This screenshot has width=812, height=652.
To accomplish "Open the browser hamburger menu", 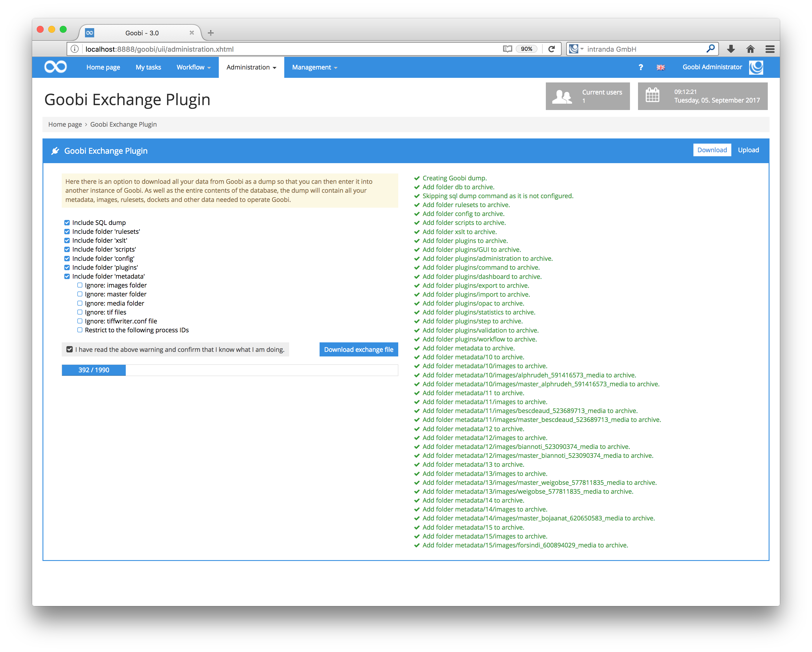I will 770,49.
